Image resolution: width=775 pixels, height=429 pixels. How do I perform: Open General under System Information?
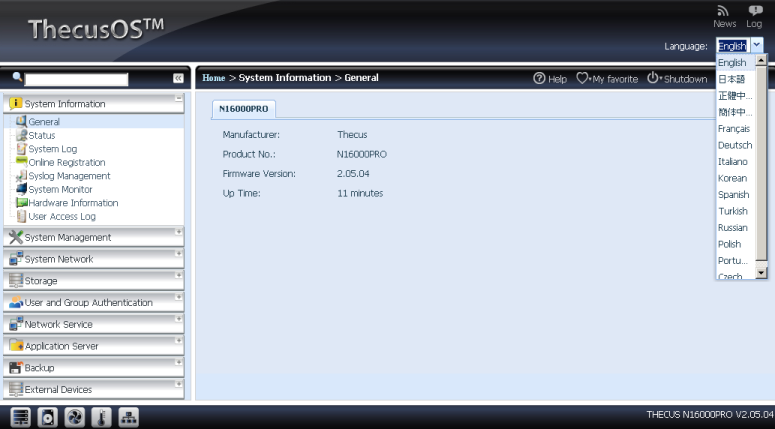(44, 122)
